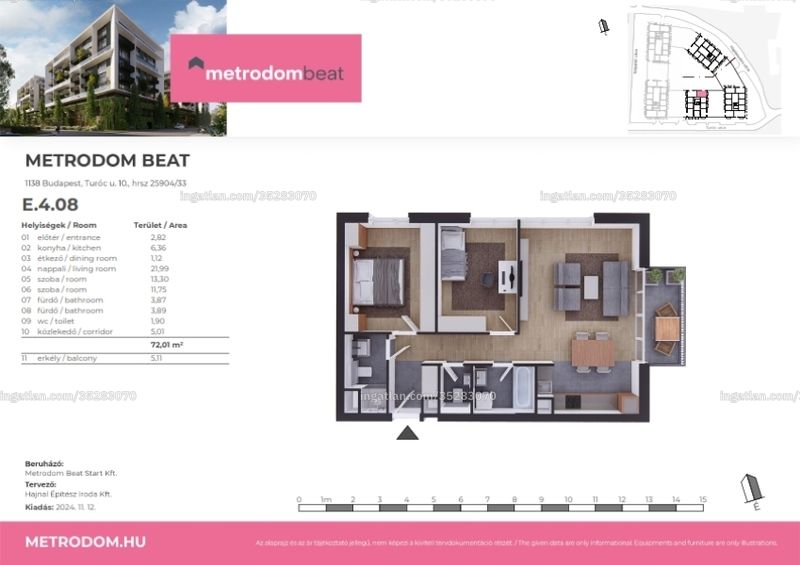Select the METRODOM BEAT heading

click(x=107, y=161)
